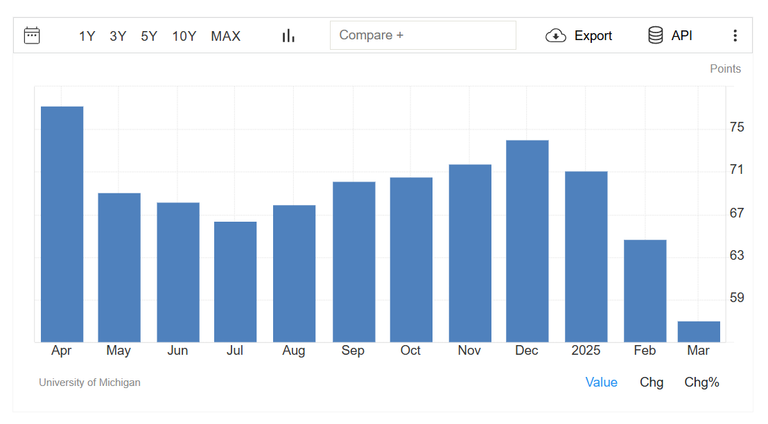
Task: Select the 10Y time range
Action: (x=184, y=36)
